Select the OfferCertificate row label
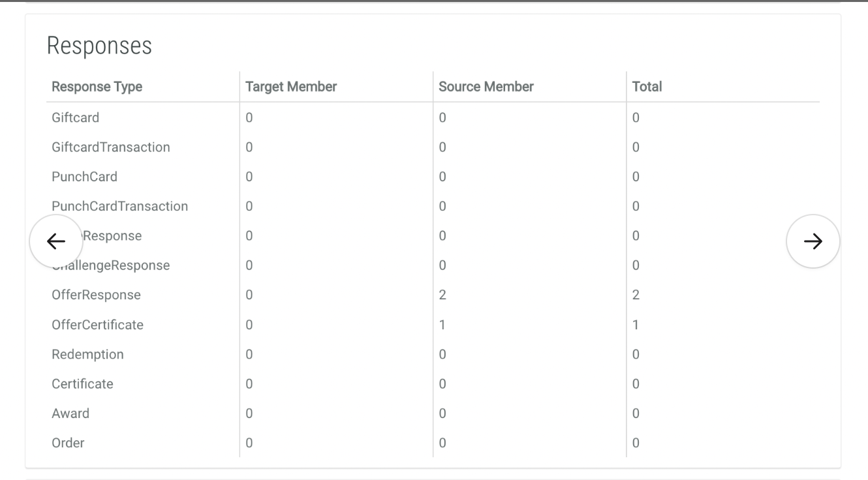Image resolution: width=868 pixels, height=480 pixels. point(98,325)
